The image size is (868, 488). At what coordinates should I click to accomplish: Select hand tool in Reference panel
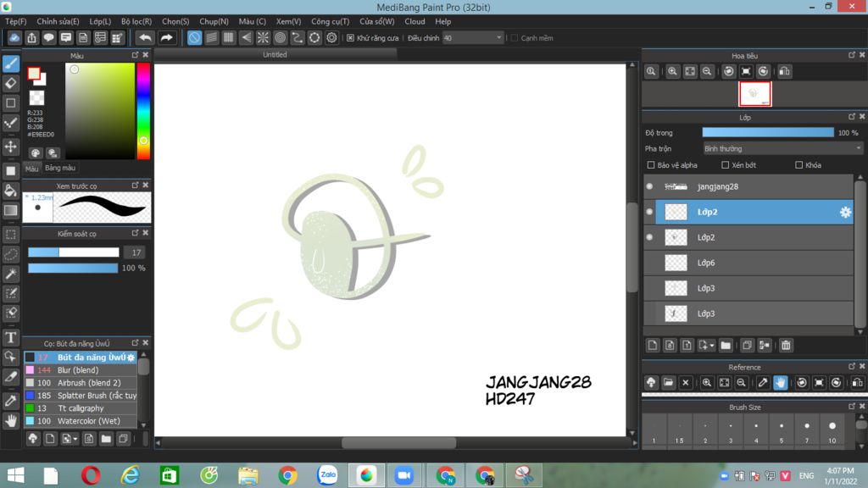(780, 382)
